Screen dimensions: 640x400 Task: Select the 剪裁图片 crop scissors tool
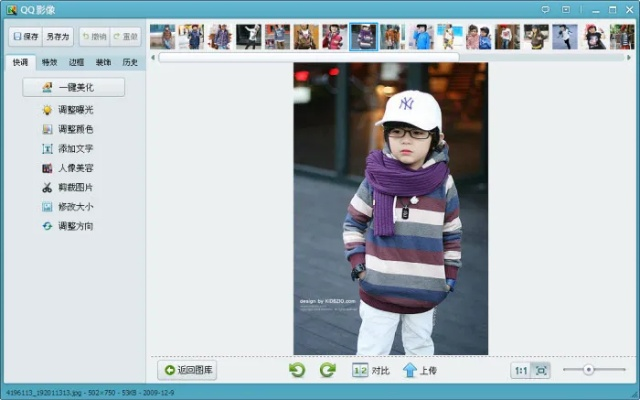pyautogui.click(x=74, y=187)
